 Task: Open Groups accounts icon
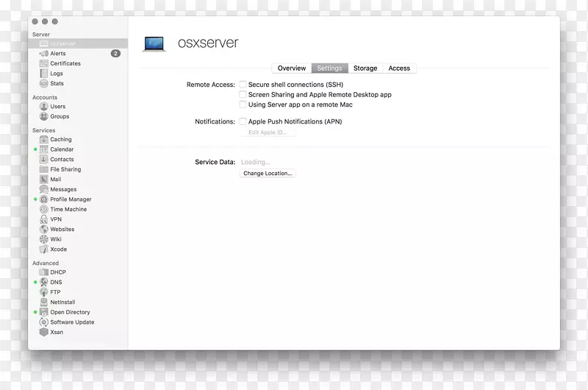pos(44,116)
